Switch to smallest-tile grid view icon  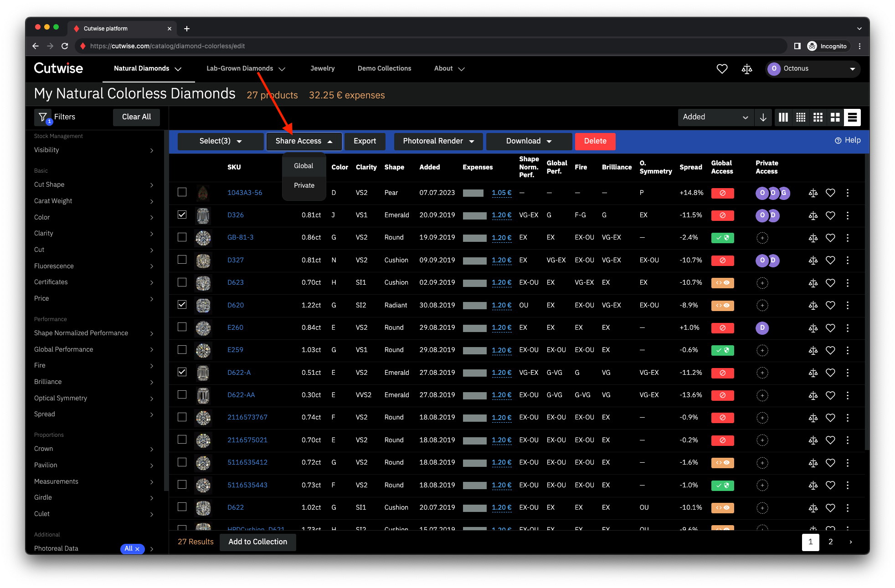click(x=801, y=118)
